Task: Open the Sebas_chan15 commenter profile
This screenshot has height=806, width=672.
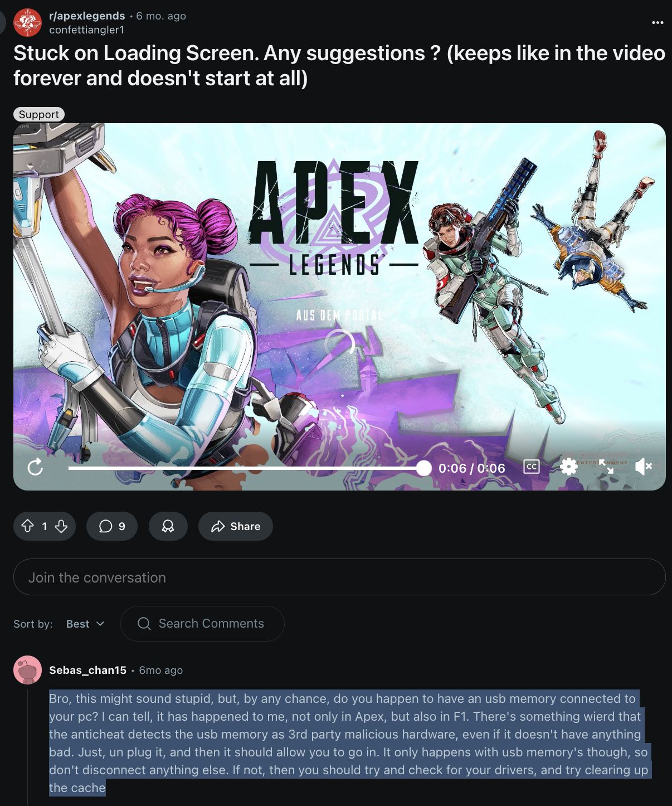Action: (87, 670)
